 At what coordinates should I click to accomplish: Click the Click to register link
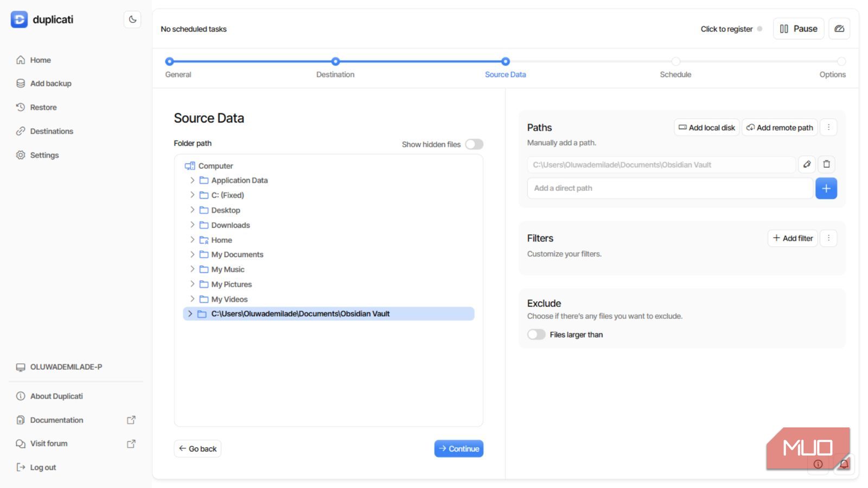click(x=726, y=29)
